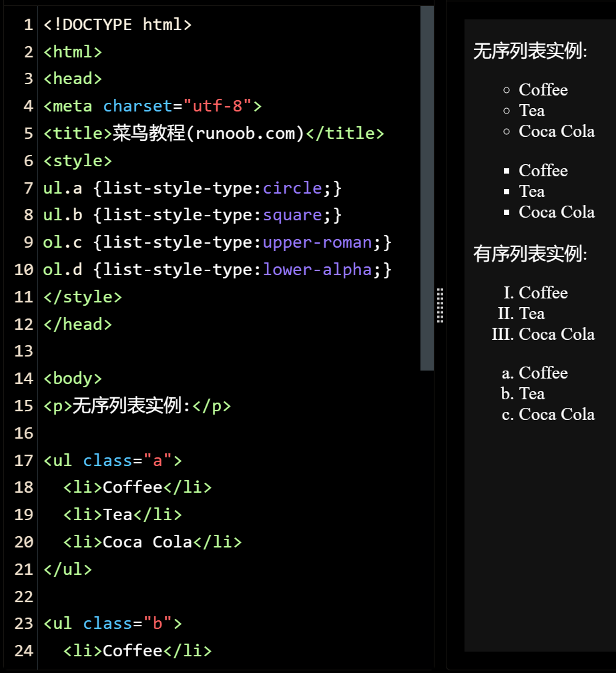
Task: Click the "circle" value in ul.a rule
Action: [293, 188]
